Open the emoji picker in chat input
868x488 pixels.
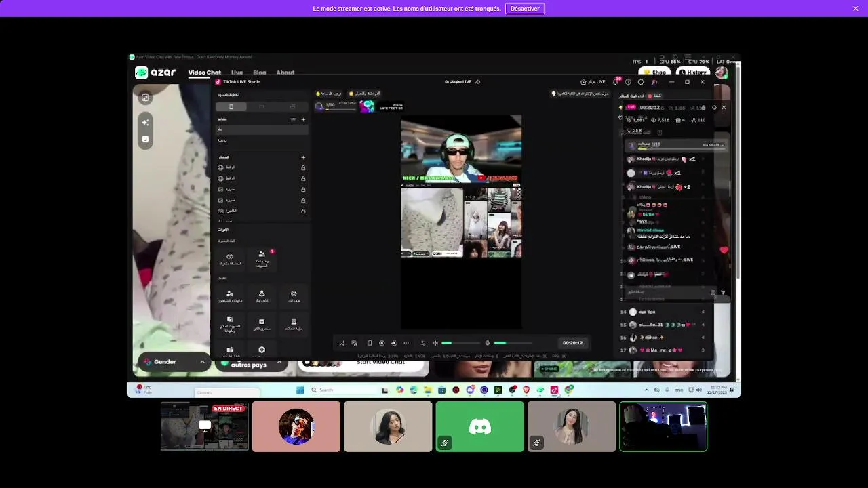pos(713,293)
